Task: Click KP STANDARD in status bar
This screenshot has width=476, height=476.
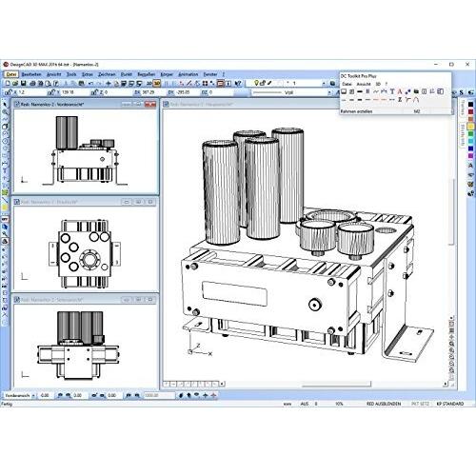Action: tap(450, 404)
